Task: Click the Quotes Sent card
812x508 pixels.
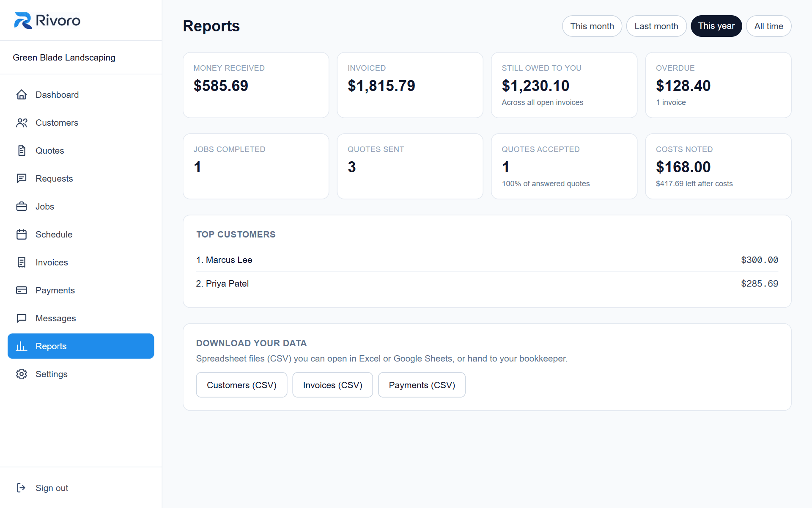Action: pyautogui.click(x=410, y=166)
